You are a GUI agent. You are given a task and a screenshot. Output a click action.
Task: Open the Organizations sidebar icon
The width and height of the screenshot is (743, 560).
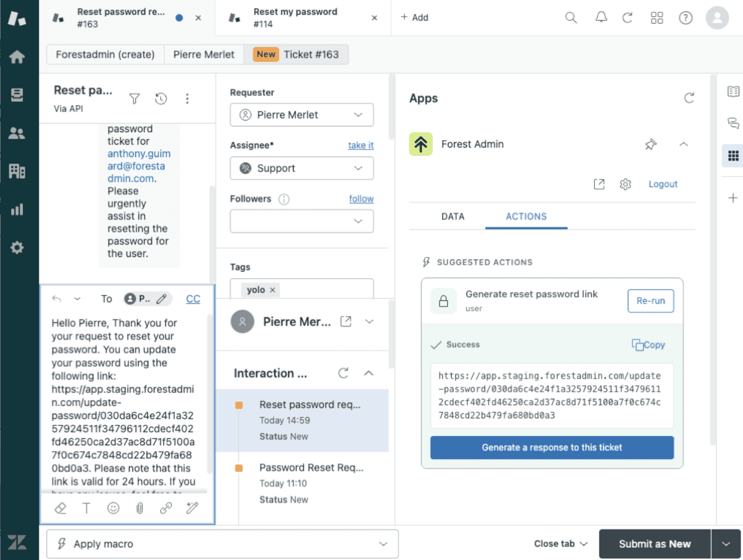pos(17,171)
